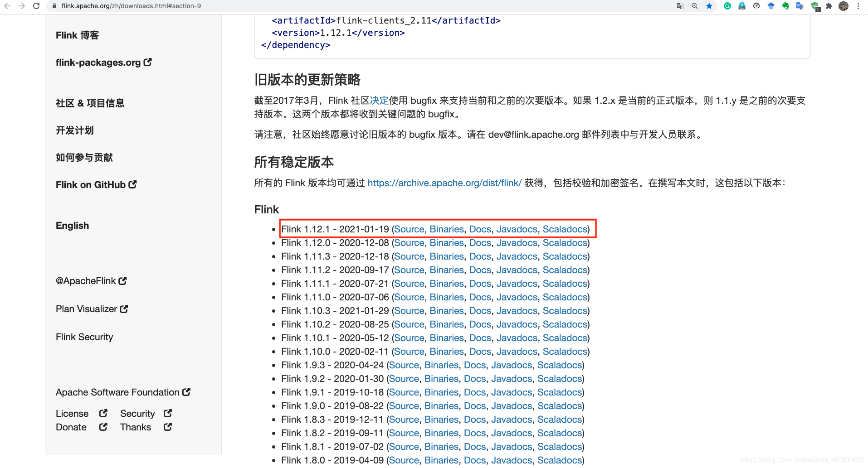
Task: Click the browser forward arrow
Action: (x=22, y=6)
